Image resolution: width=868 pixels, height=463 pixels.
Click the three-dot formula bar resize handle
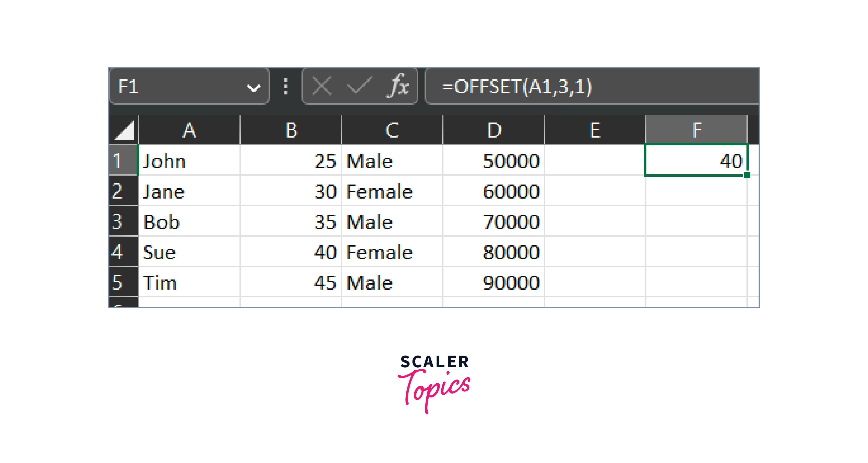tap(285, 86)
